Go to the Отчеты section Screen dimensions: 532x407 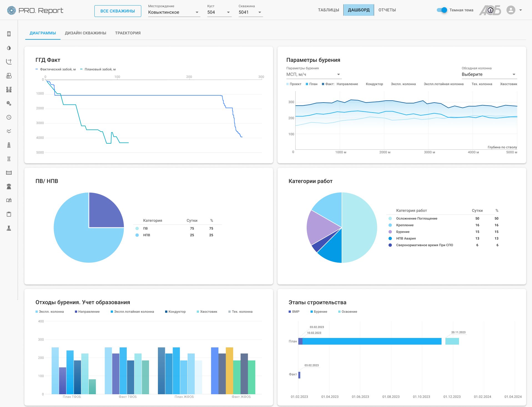point(387,10)
